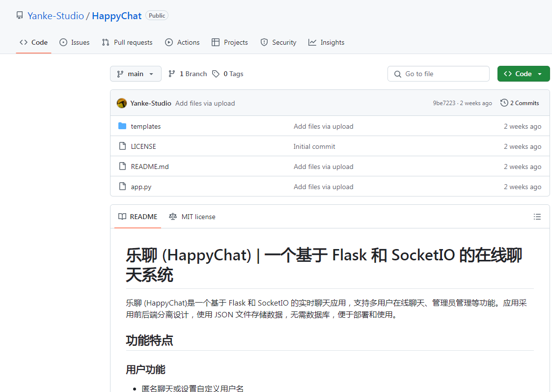This screenshot has height=392, width=552.
Task: View the Insights tab
Action: [326, 42]
